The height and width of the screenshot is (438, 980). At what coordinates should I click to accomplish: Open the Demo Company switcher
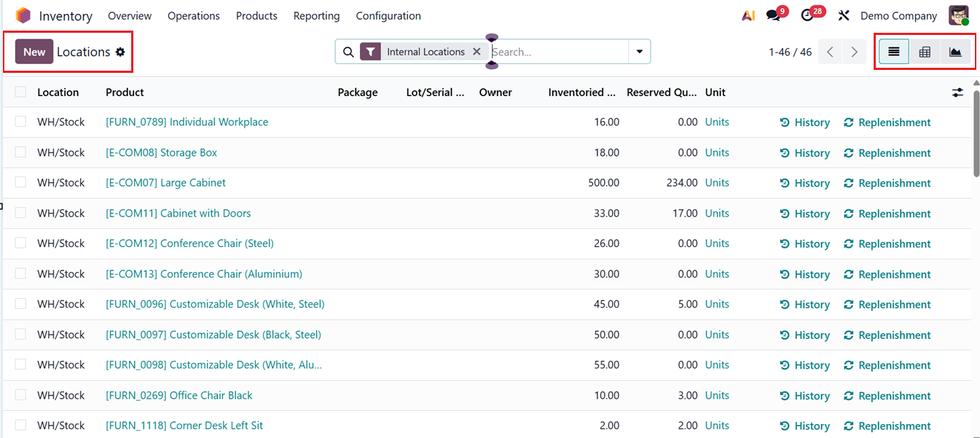tap(898, 15)
